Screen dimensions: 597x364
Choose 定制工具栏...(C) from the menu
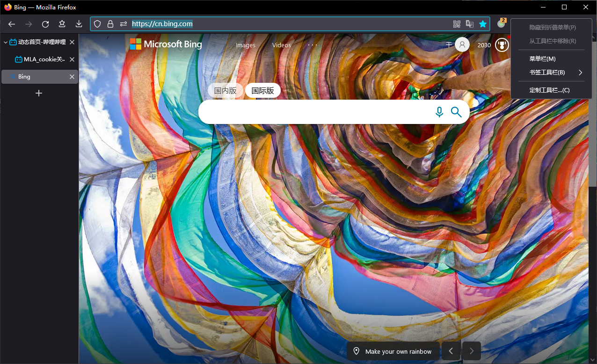[x=549, y=90]
